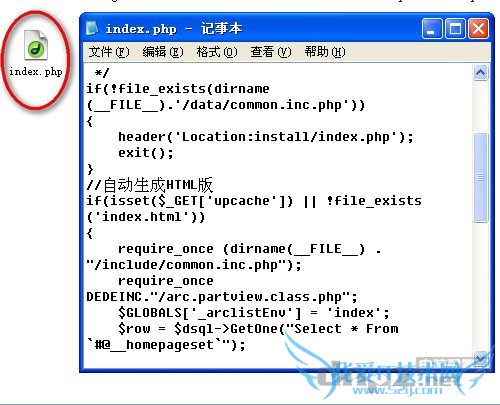This screenshot has height=405, width=500.
Task: Open the 文件(F) menu
Action: [109, 52]
